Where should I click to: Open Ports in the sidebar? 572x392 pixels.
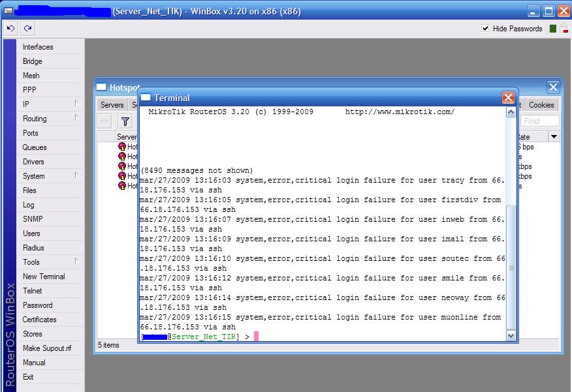pyautogui.click(x=30, y=133)
